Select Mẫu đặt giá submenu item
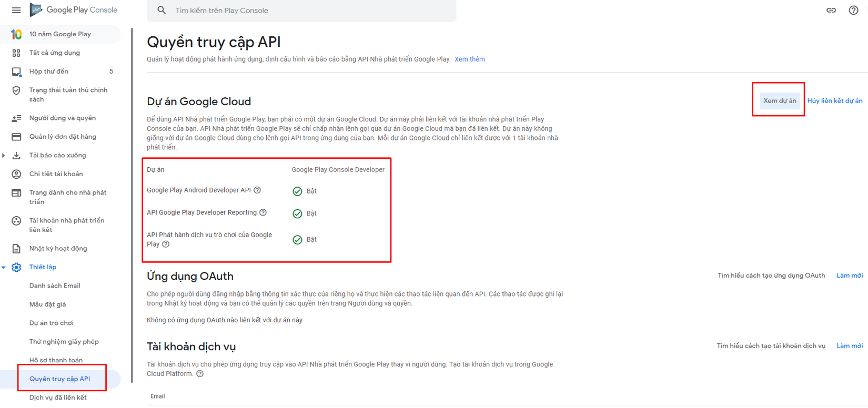 pyautogui.click(x=47, y=304)
